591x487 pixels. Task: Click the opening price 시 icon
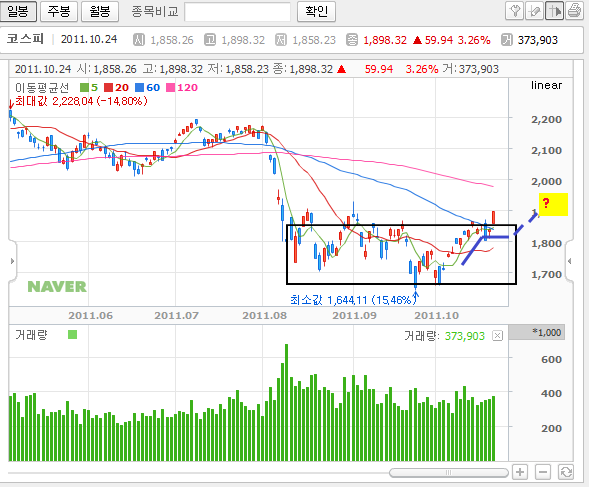click(139, 40)
